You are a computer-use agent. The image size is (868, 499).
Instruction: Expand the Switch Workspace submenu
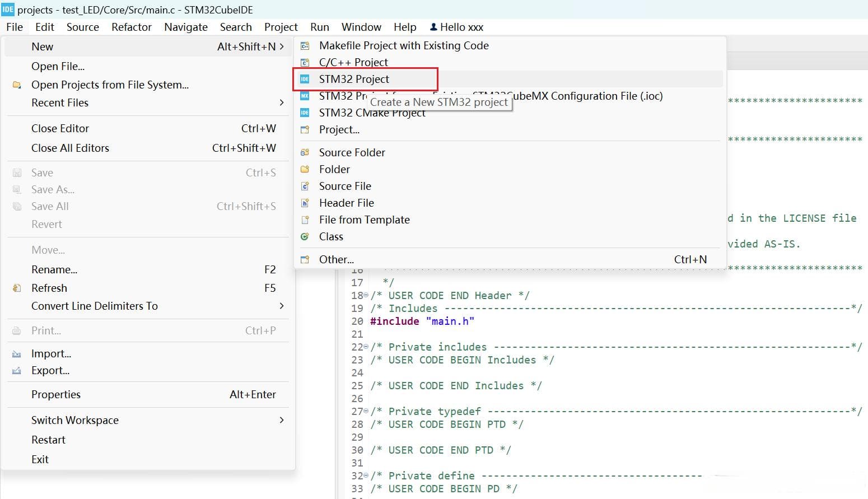tap(281, 420)
